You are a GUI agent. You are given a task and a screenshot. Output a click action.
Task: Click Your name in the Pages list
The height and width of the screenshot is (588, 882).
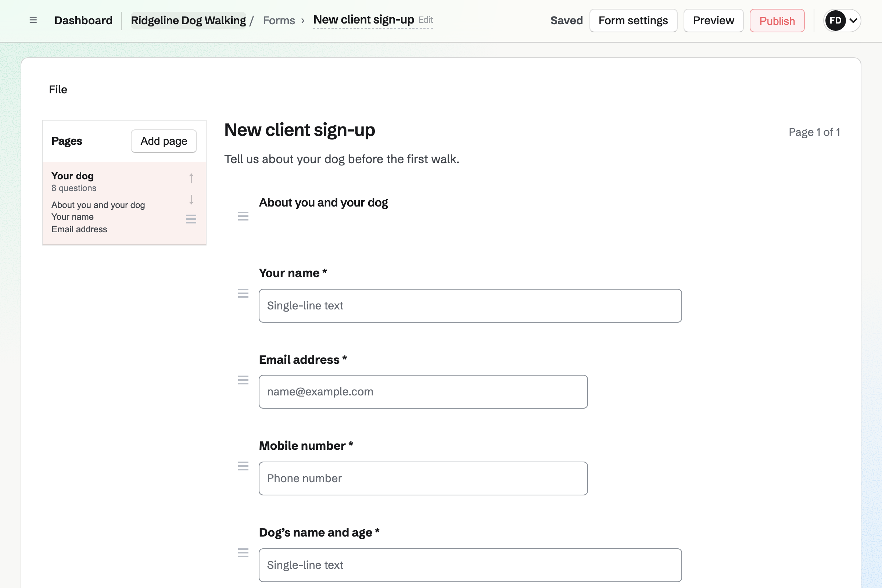pos(72,217)
